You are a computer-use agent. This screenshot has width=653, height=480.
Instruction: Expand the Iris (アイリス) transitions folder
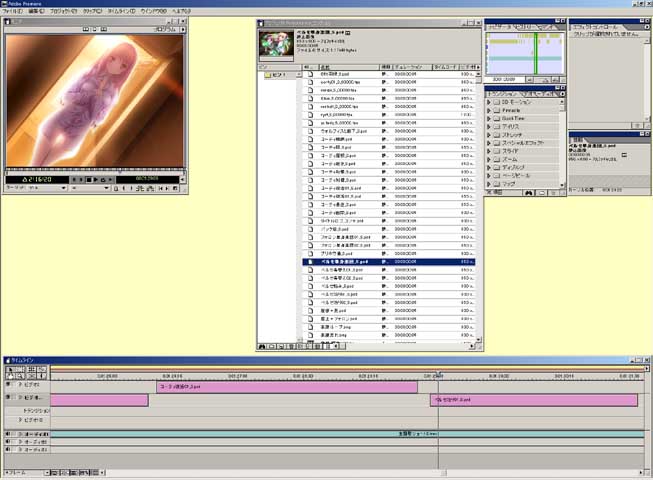(489, 127)
